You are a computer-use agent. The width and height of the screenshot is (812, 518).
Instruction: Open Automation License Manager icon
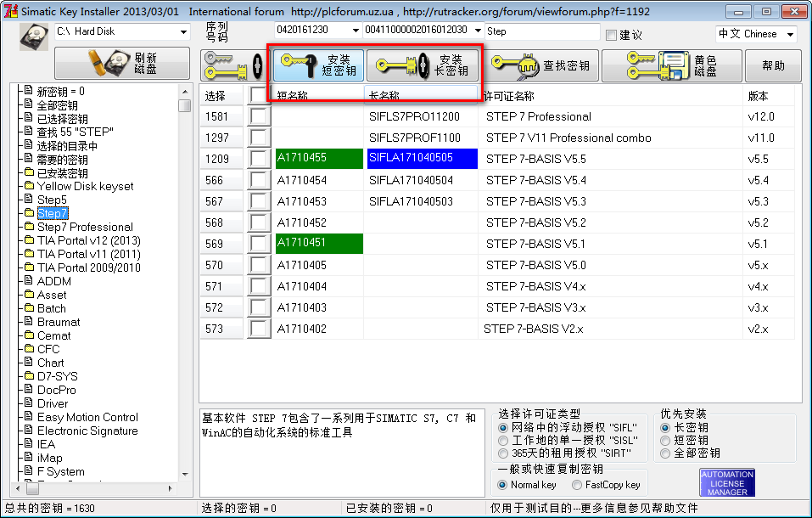pyautogui.click(x=727, y=482)
